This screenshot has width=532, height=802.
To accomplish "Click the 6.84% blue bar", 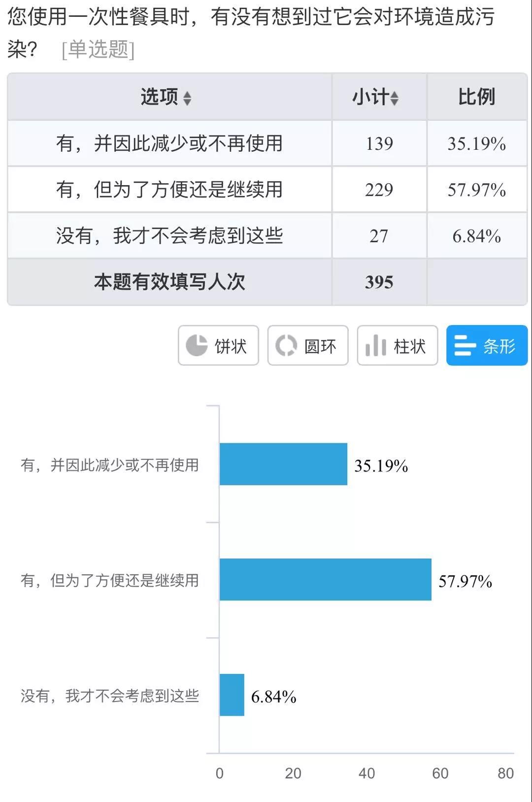I will click(232, 695).
